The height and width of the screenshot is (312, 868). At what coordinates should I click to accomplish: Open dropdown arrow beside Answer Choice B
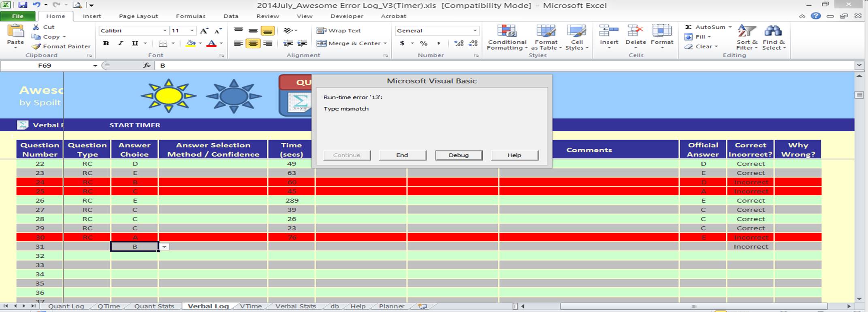click(164, 246)
